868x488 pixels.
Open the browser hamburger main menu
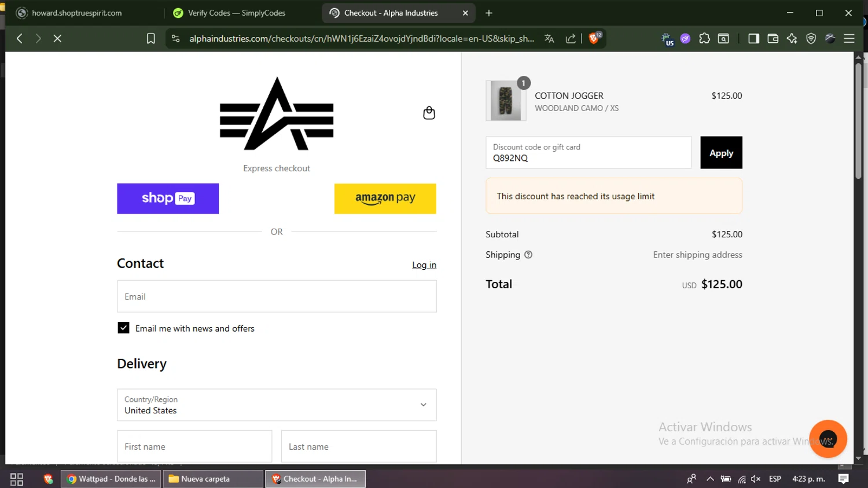tap(849, 38)
